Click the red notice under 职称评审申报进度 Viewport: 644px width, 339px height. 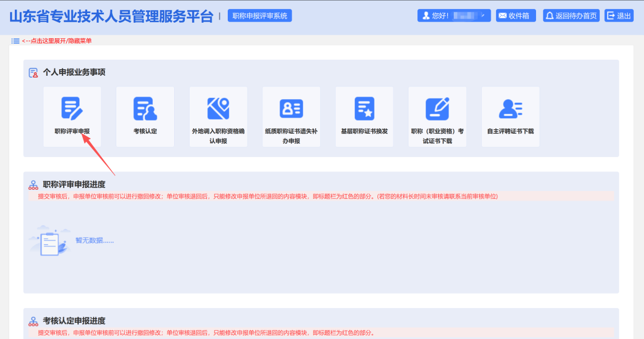(268, 196)
